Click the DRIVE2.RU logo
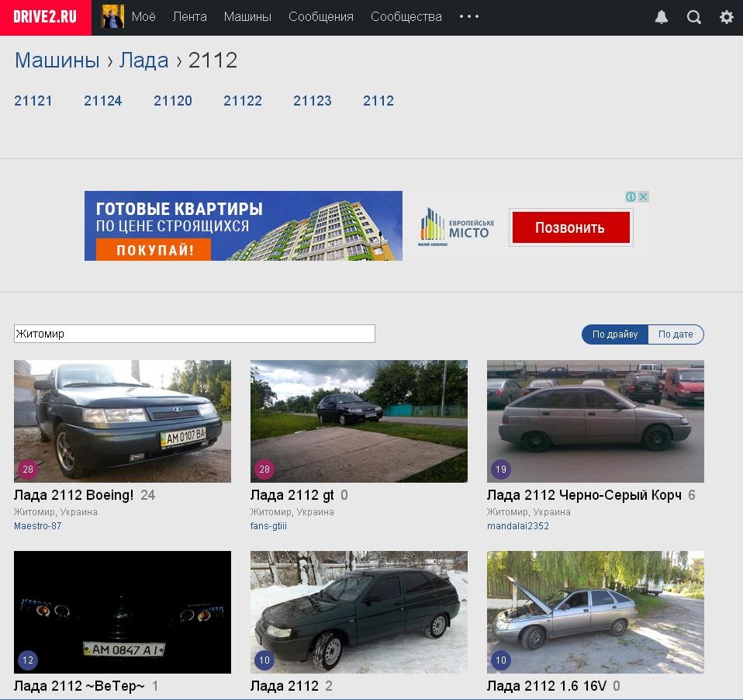743x700 pixels. pyautogui.click(x=45, y=16)
